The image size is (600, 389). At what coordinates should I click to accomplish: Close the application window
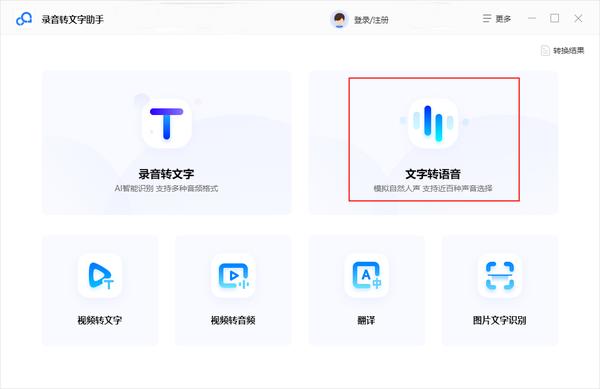[578, 18]
